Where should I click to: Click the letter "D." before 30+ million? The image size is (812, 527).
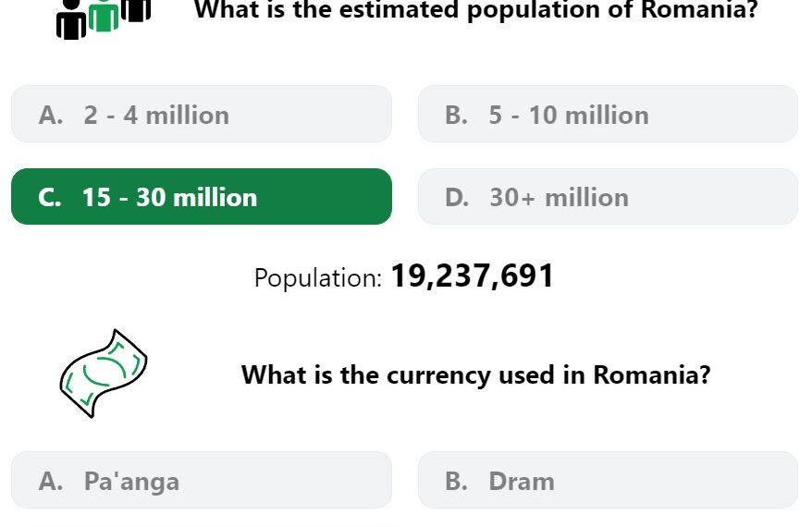(x=457, y=197)
